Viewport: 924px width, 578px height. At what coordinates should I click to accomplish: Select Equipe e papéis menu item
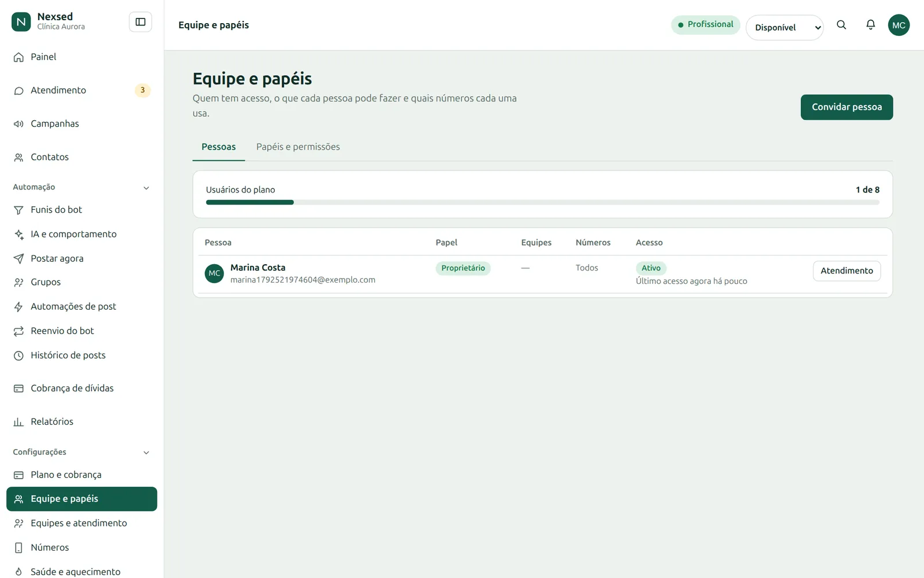(81, 499)
